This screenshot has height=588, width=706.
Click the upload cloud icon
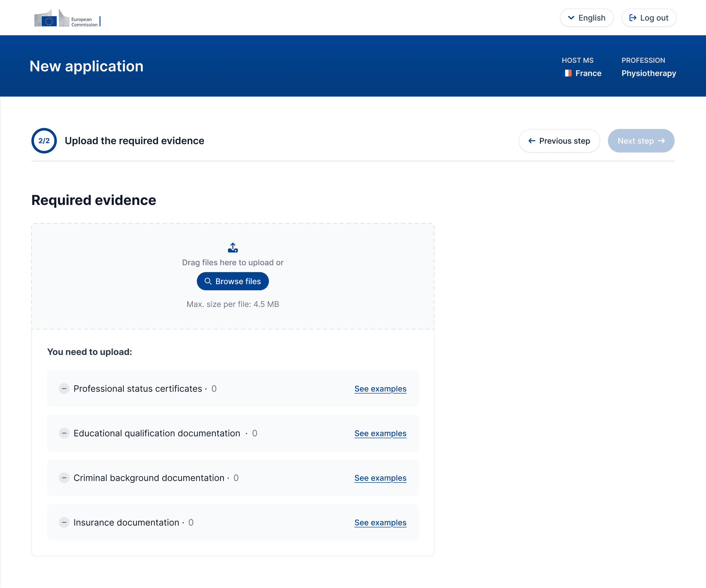point(233,248)
